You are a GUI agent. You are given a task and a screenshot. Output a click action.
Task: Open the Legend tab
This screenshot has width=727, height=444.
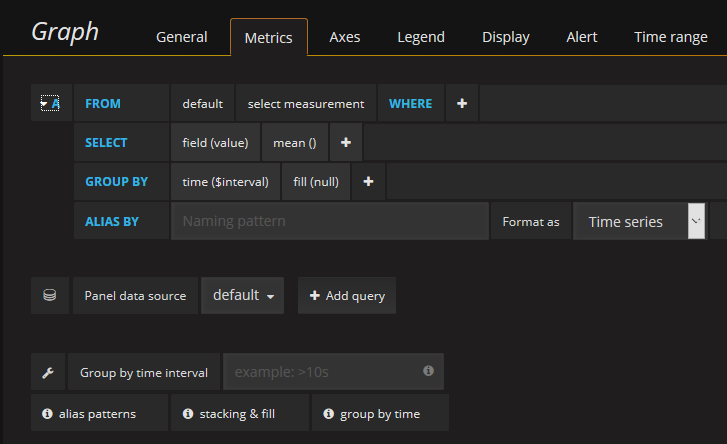[421, 37]
